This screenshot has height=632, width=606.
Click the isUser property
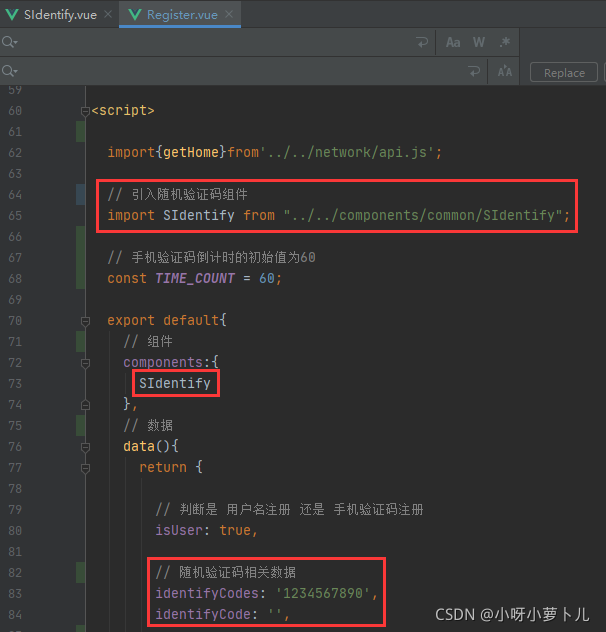[179, 531]
